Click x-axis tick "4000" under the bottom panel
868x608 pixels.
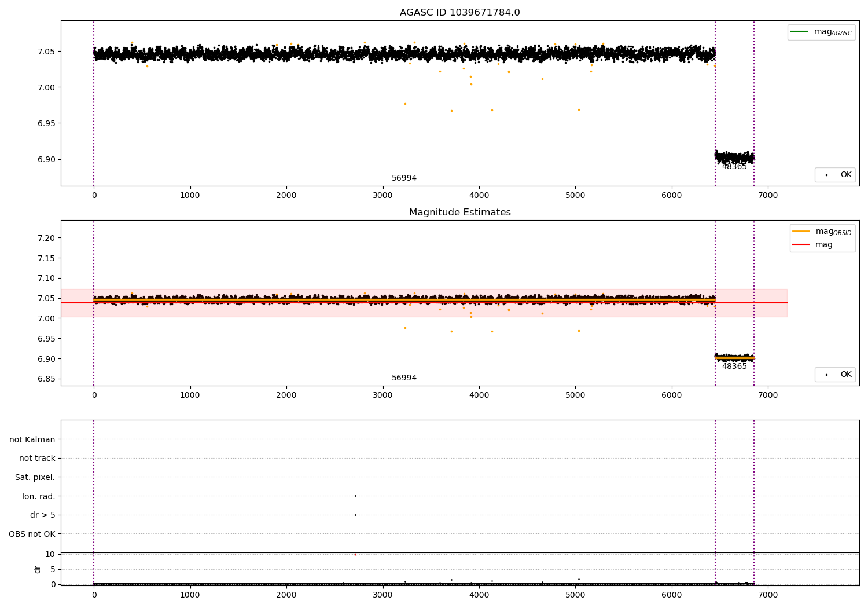(x=479, y=595)
